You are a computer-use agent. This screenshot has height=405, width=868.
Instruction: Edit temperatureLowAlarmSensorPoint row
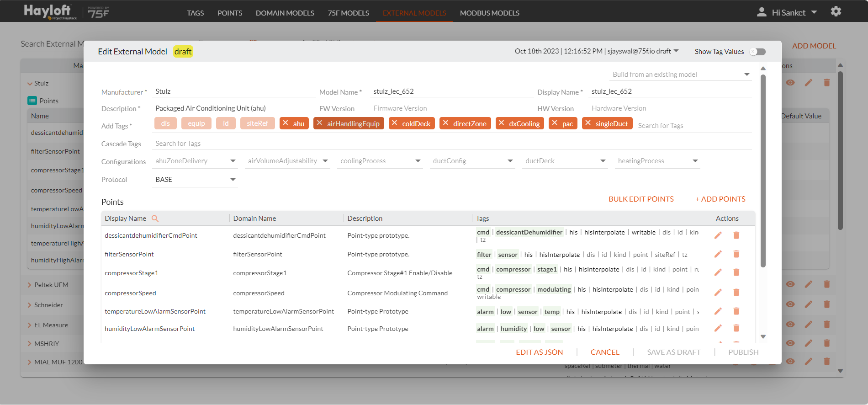click(x=718, y=311)
